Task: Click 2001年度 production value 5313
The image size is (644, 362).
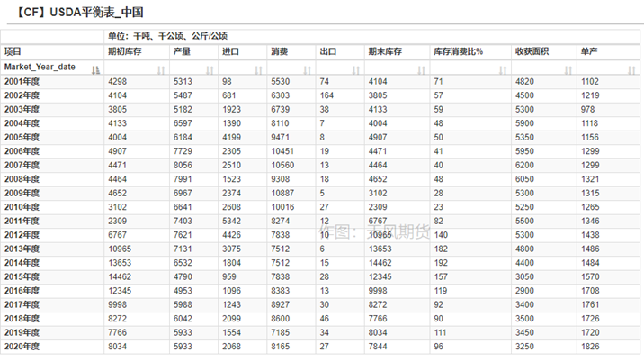Action: (x=183, y=81)
